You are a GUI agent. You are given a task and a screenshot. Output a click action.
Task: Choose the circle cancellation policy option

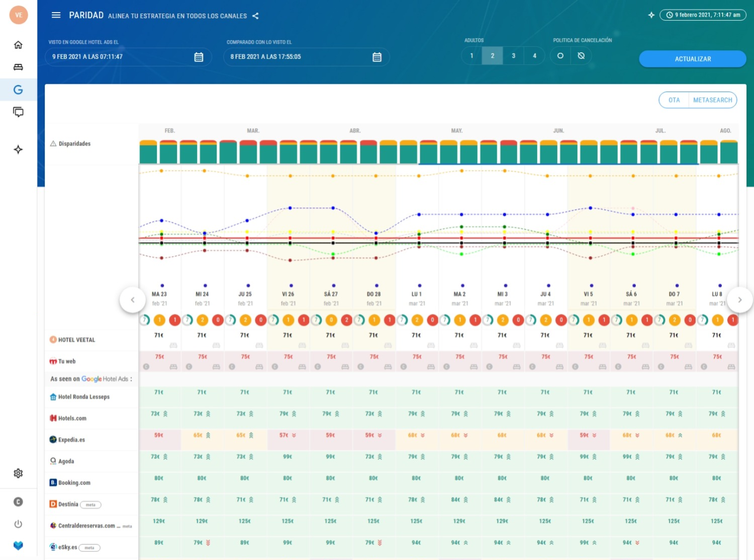560,56
